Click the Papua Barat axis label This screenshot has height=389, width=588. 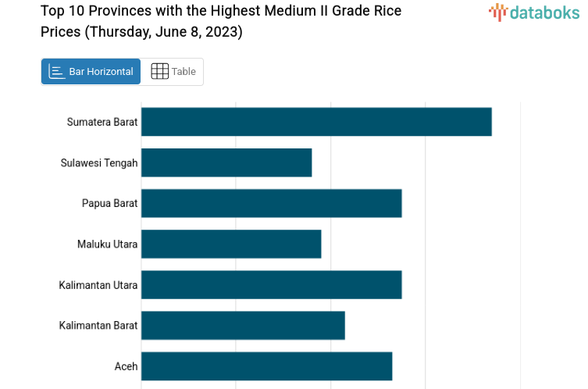109,203
